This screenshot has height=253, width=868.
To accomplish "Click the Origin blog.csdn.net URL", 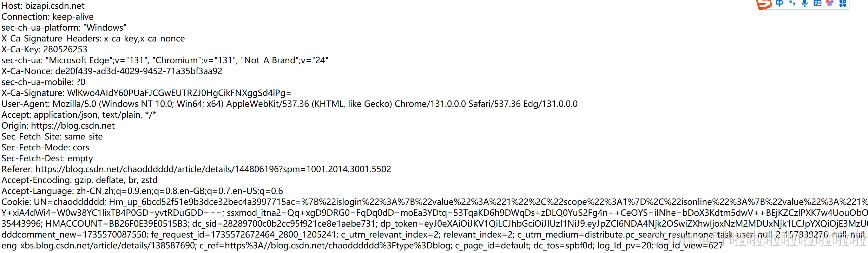I will (x=73, y=126).
